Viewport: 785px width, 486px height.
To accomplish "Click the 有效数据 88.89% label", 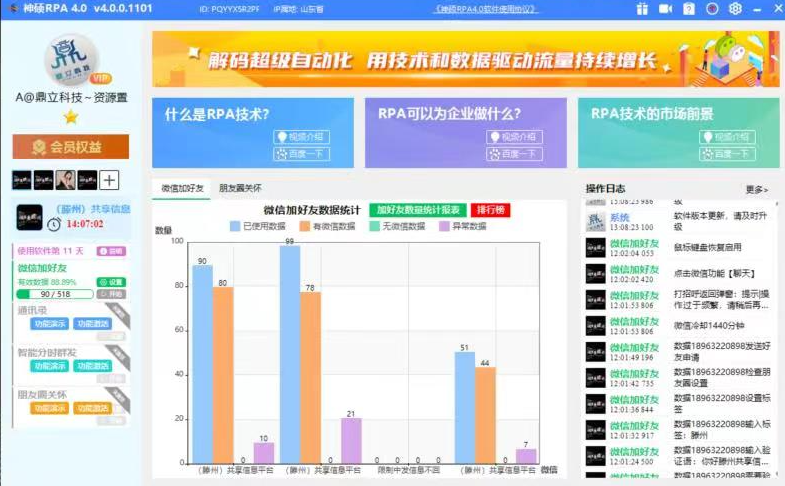I will [47, 282].
